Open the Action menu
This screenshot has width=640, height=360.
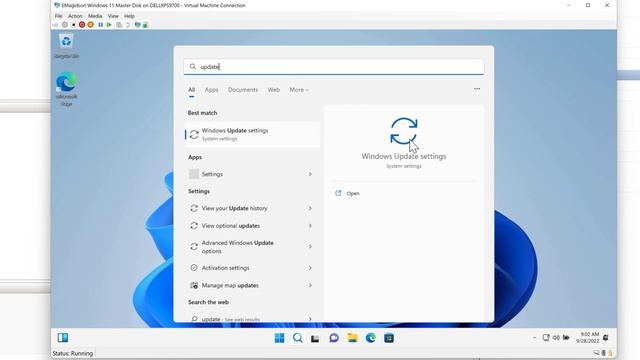click(x=75, y=16)
